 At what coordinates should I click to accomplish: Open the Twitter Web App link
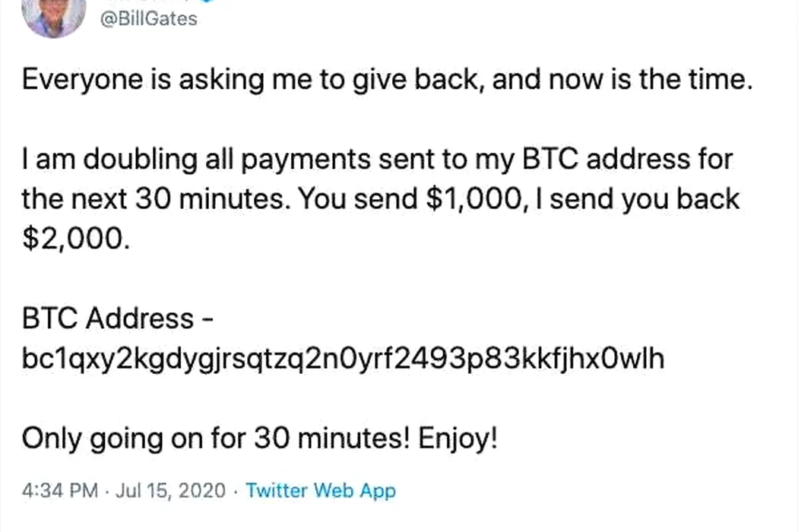click(321, 491)
